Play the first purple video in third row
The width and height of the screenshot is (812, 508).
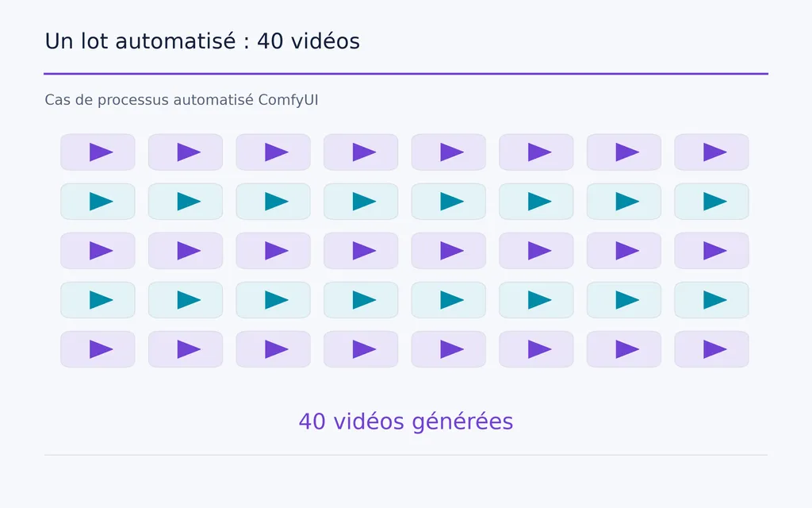pyautogui.click(x=98, y=251)
